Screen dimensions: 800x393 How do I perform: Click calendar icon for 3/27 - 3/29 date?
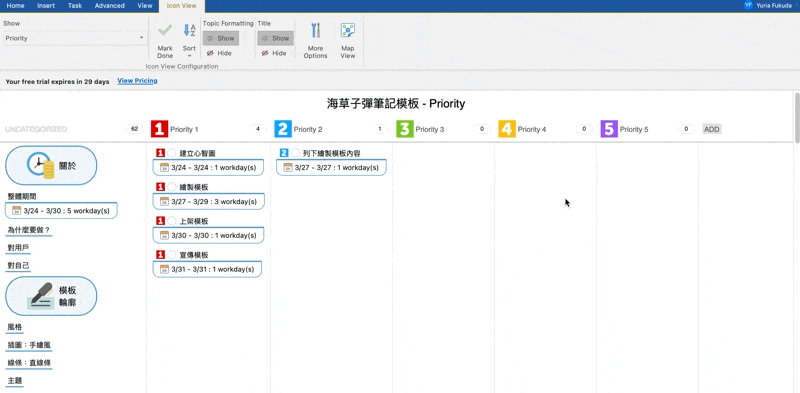(x=164, y=202)
